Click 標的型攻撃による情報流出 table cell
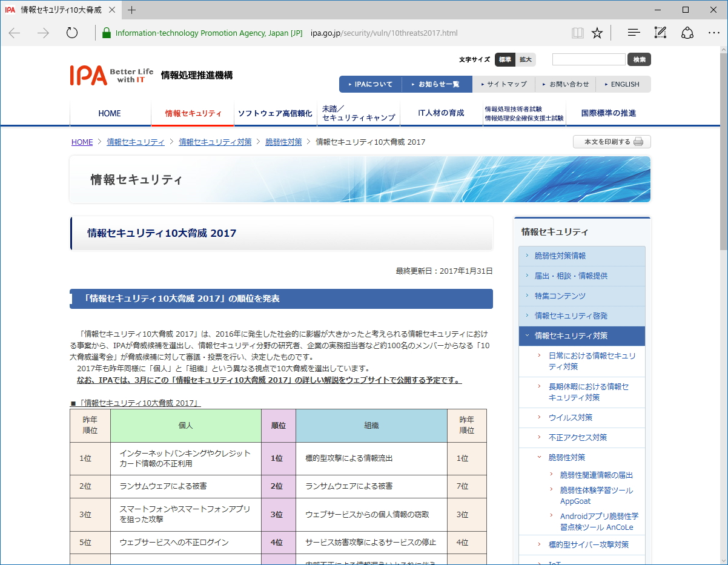 [371, 458]
